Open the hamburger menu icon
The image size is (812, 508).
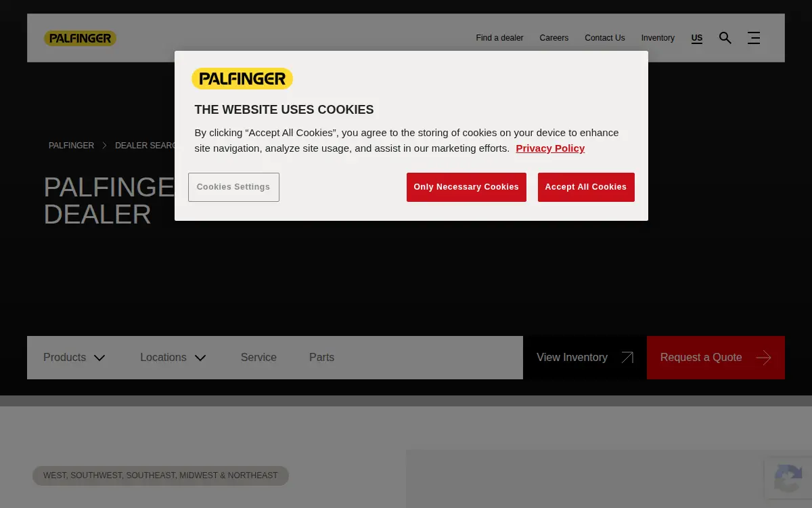(754, 38)
